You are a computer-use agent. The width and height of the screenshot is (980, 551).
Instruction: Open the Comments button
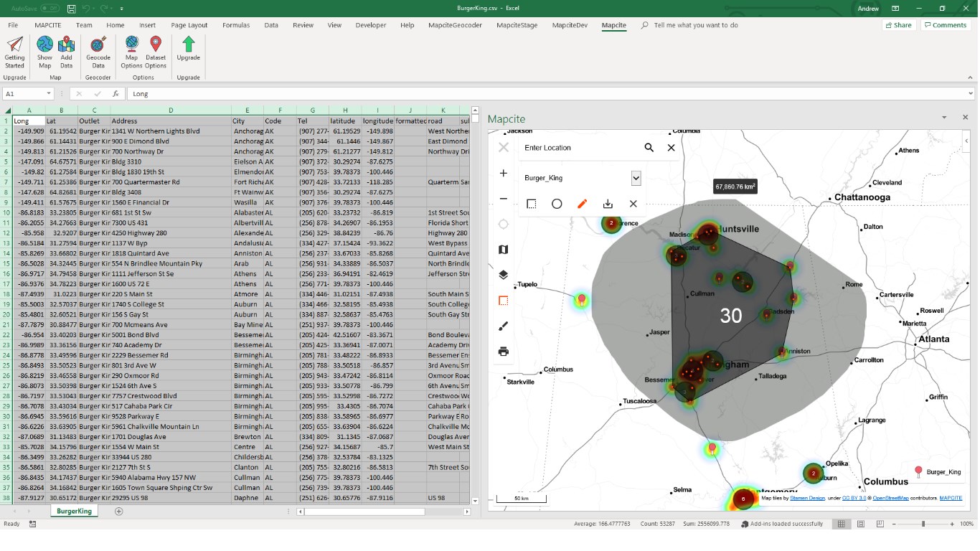point(946,25)
